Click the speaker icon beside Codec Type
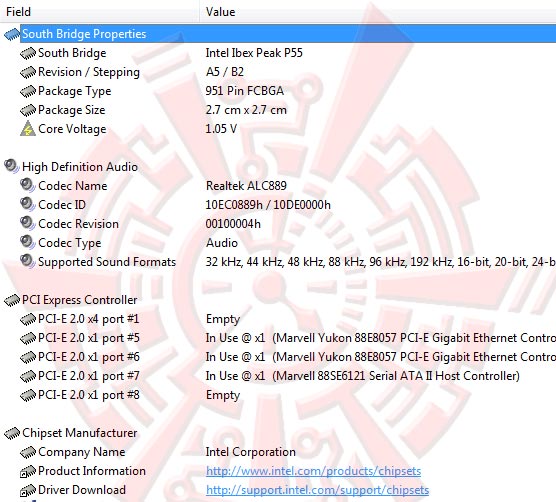Image resolution: width=556 pixels, height=502 pixels. [28, 242]
